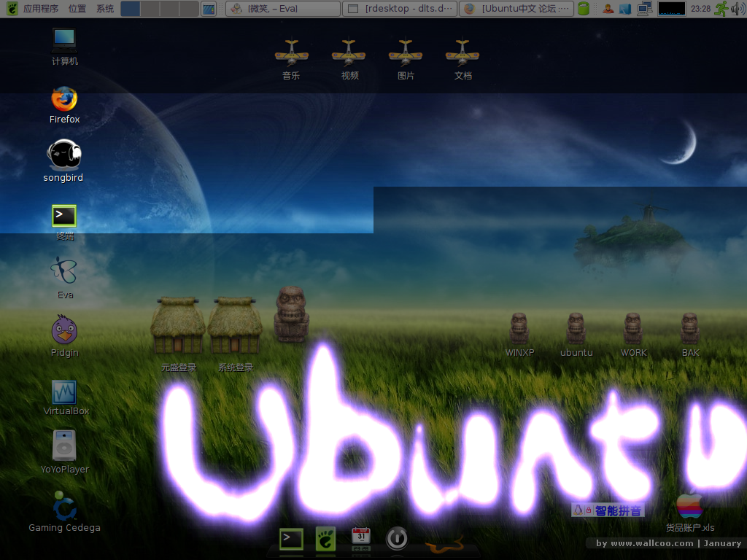Click the system monitor graph applet
The height and width of the screenshot is (560, 747).
click(672, 9)
